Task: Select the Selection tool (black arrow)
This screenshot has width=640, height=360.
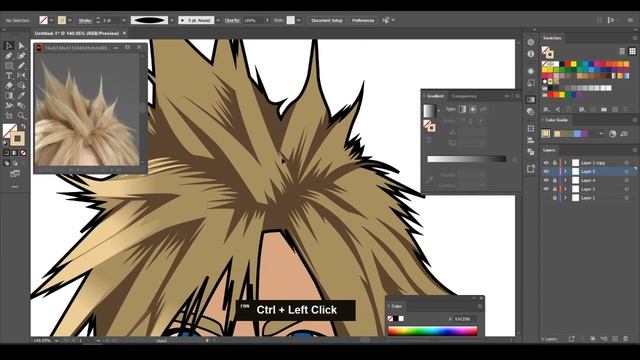Action: click(9, 46)
